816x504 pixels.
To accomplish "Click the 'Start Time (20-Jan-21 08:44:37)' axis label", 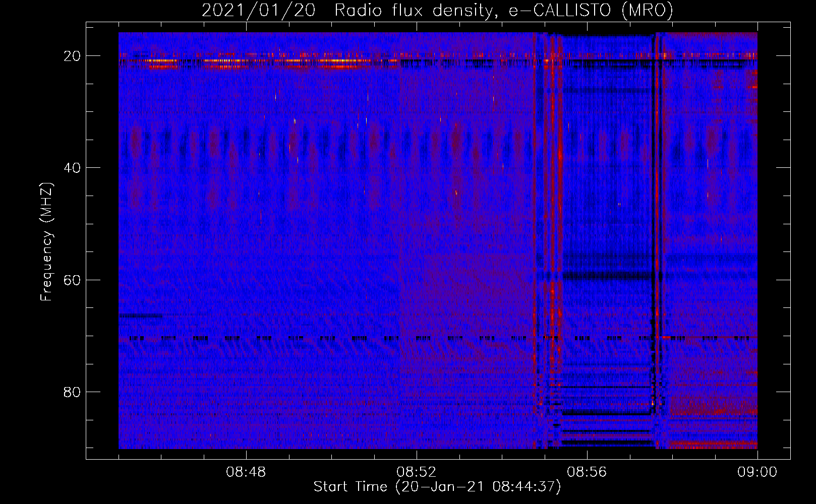I will pos(437,487).
